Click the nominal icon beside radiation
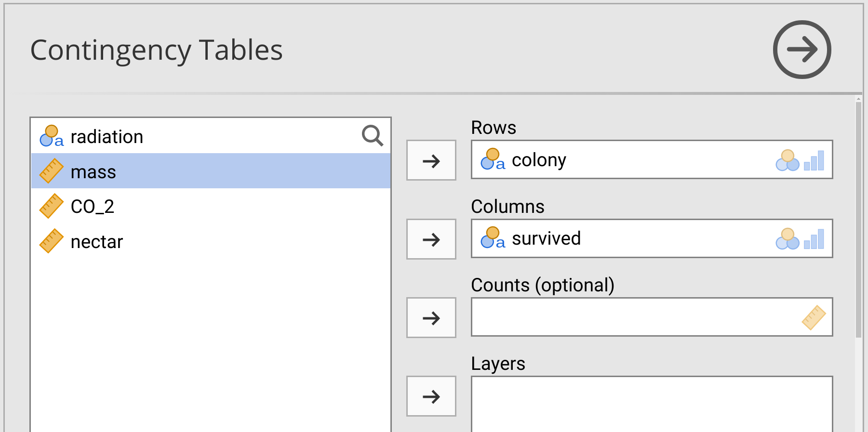 [51, 136]
